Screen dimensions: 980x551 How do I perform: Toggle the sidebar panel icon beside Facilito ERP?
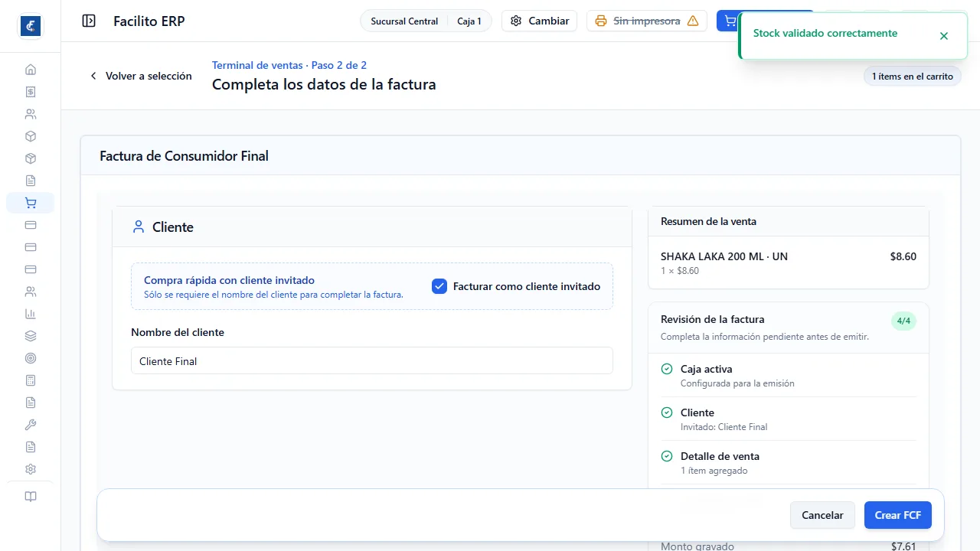(x=89, y=21)
